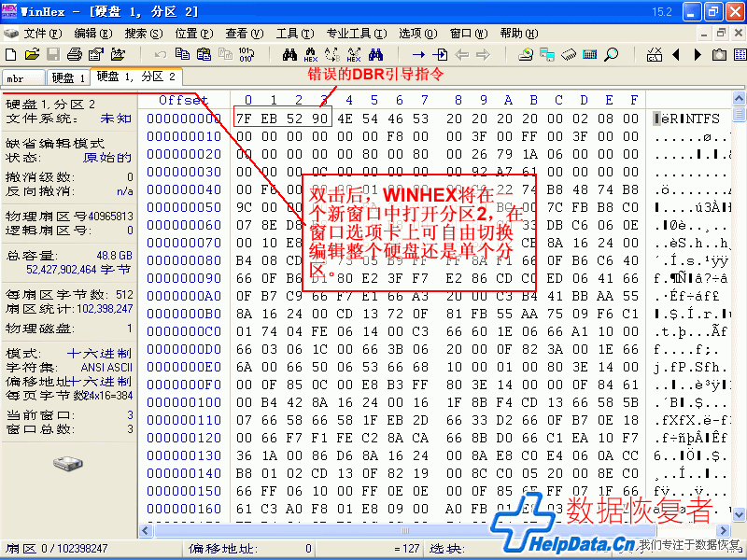The height and width of the screenshot is (560, 747).
Task: Click the inner MDI restore window button
Action: 721,33
